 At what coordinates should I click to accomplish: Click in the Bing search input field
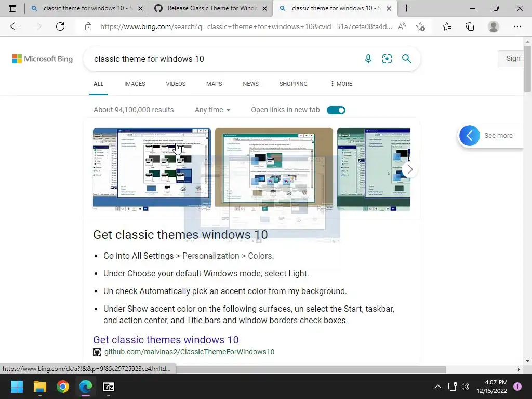[224, 59]
